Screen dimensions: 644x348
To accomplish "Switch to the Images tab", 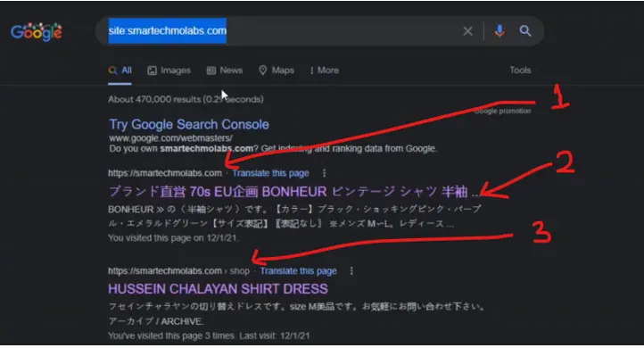I will point(169,70).
